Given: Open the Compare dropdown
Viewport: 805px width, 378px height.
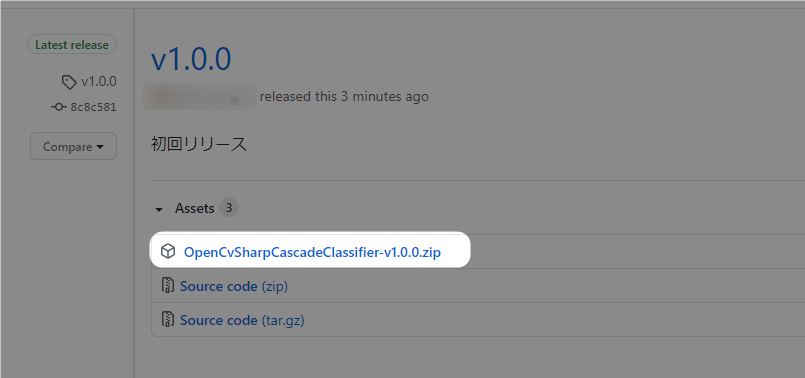Looking at the screenshot, I should pos(73,146).
